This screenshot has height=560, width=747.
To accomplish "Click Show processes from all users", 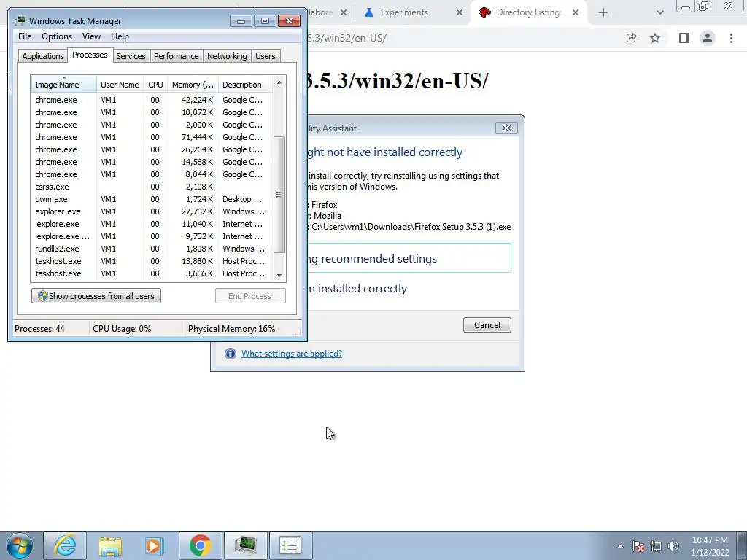I will point(96,296).
